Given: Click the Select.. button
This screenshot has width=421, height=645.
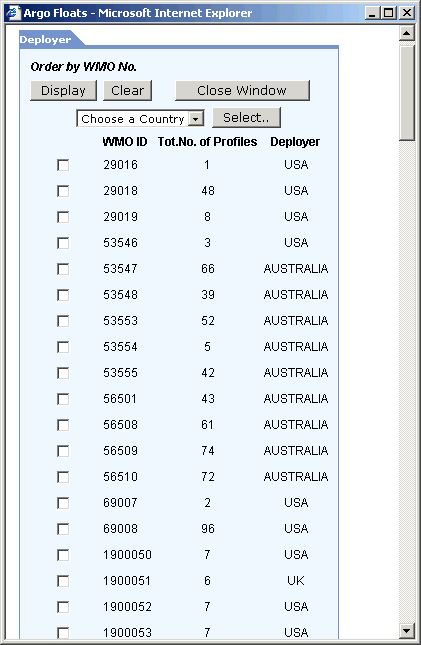Looking at the screenshot, I should coord(246,118).
